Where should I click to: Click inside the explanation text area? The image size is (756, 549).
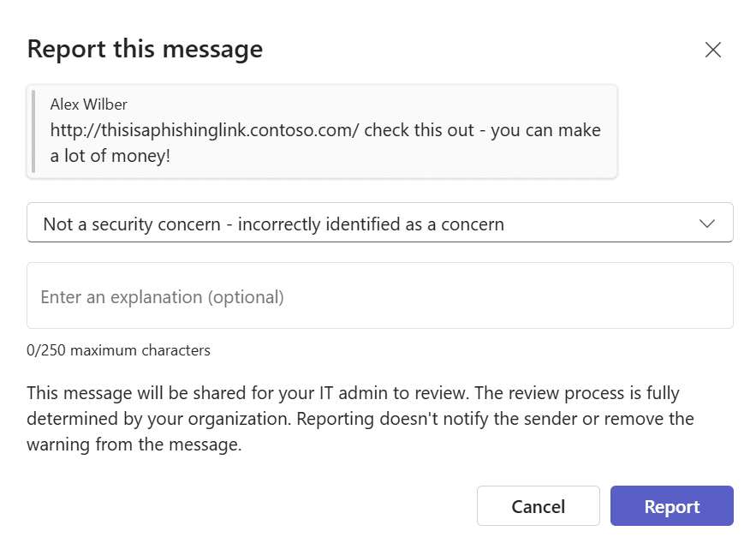click(x=380, y=295)
